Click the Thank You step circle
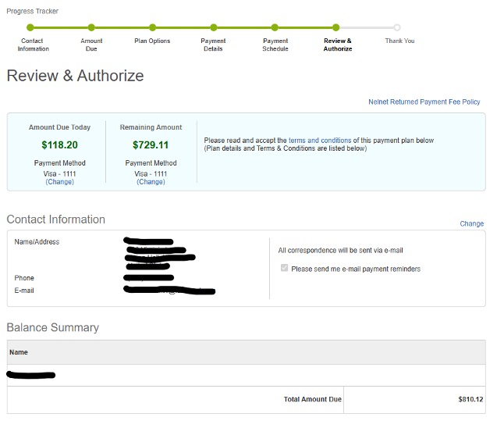 tap(397, 28)
